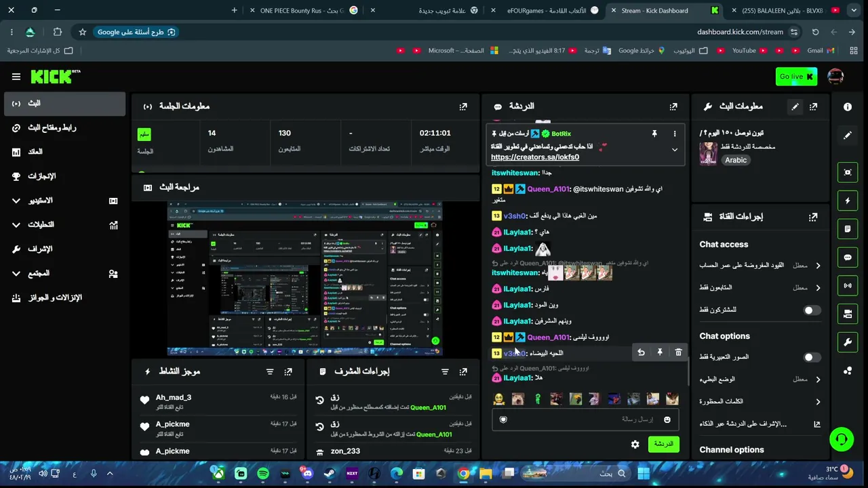Expand التحليلات sidebar section
The height and width of the screenshot is (488, 868).
[63, 224]
